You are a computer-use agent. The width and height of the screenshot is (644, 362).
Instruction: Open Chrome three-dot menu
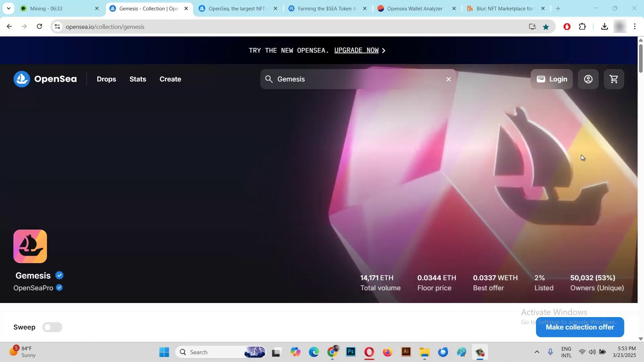(635, 26)
